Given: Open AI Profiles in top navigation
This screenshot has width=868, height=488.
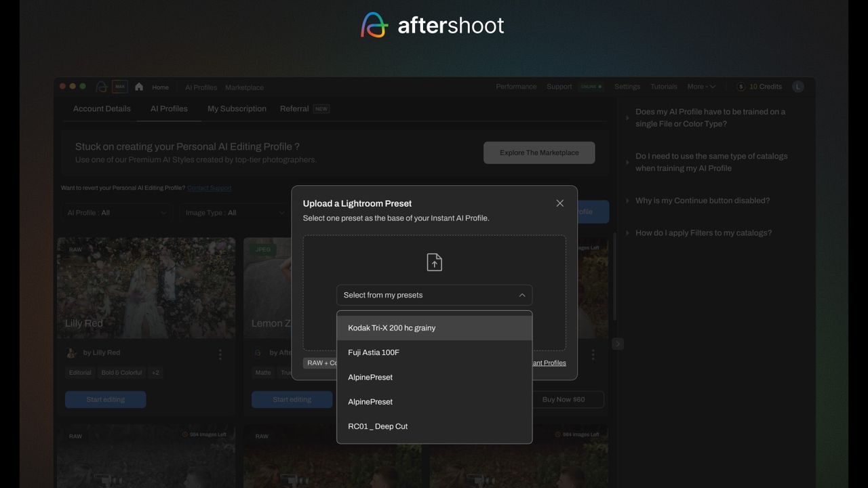Looking at the screenshot, I should pos(201,87).
